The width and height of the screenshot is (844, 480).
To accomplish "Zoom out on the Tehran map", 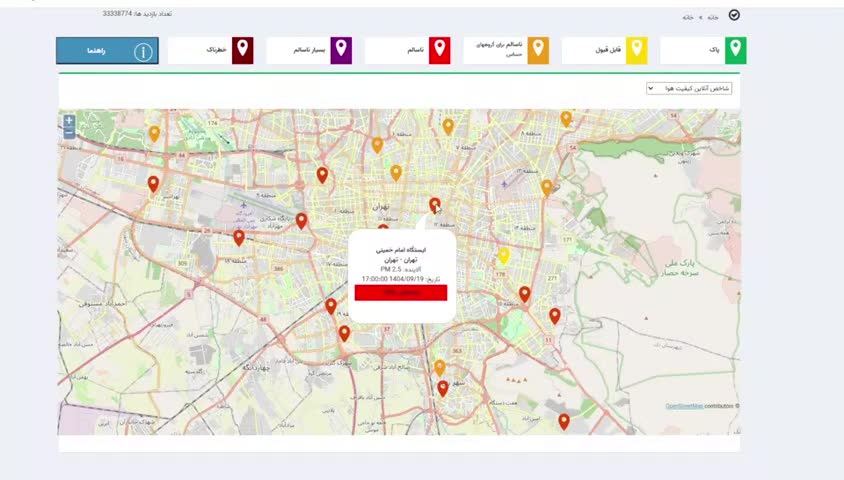I will (69, 132).
